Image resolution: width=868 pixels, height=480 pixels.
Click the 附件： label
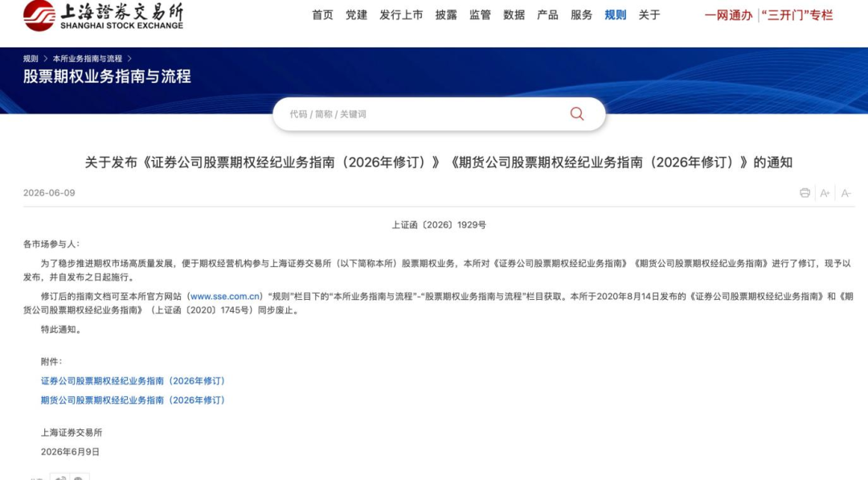[x=51, y=362]
